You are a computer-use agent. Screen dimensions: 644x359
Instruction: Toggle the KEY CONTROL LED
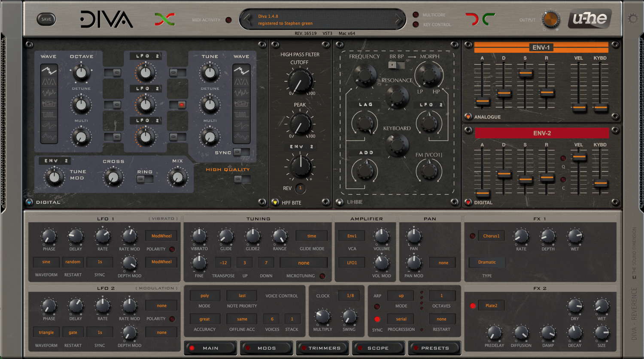click(x=416, y=24)
